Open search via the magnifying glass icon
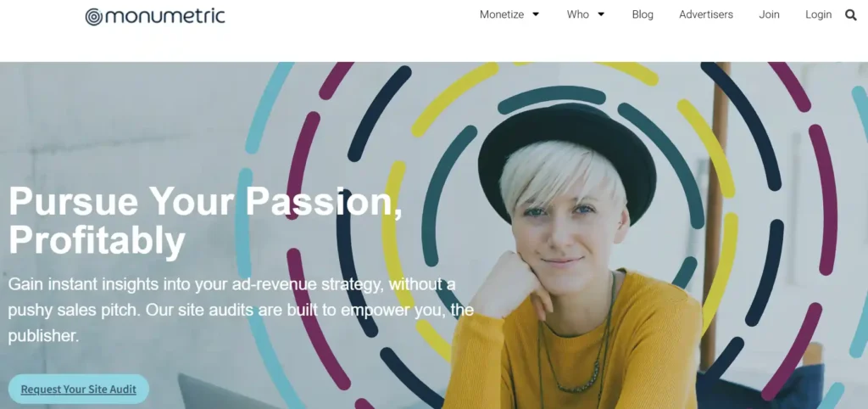 coord(851,15)
